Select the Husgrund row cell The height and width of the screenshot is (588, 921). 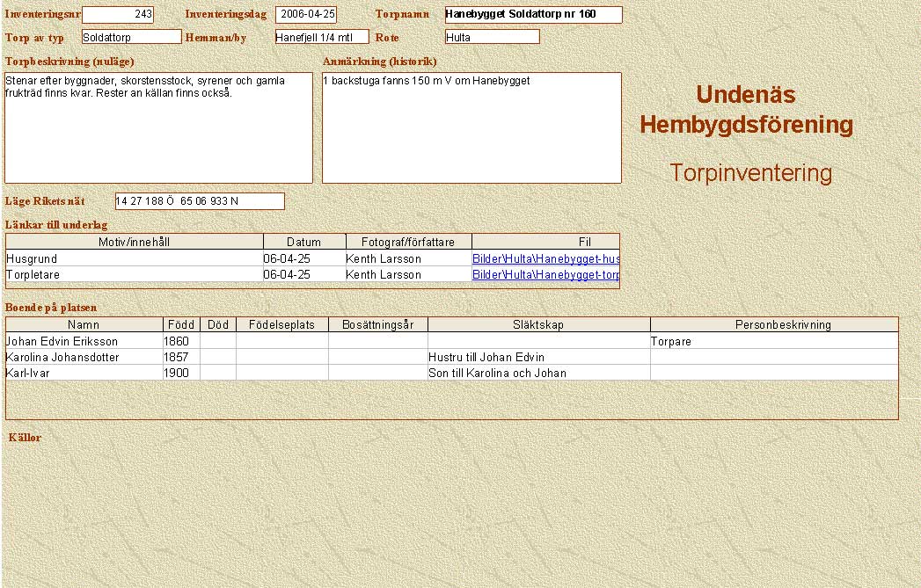coord(135,259)
